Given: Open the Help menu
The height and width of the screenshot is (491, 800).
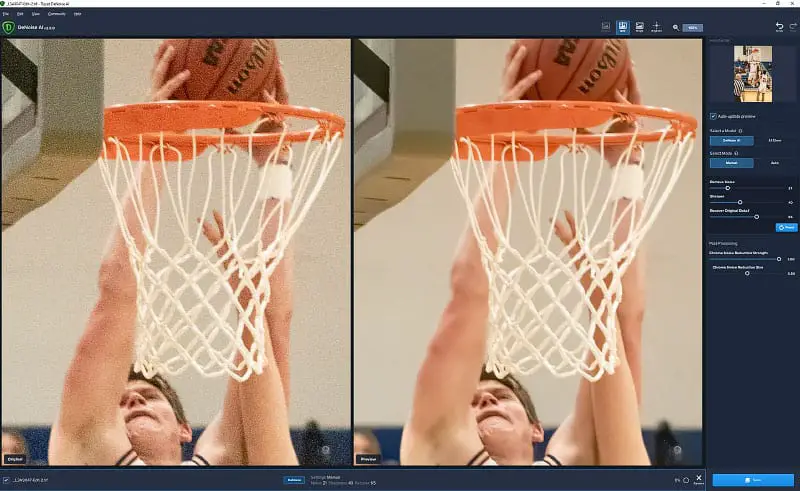Looking at the screenshot, I should click(x=78, y=14).
